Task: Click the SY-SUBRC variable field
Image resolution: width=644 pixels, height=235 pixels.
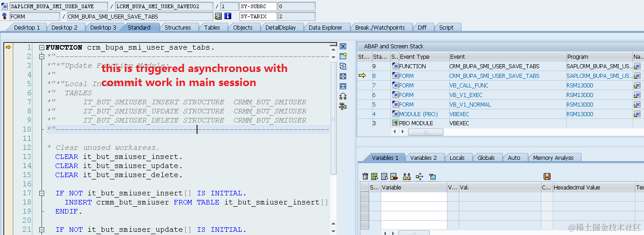Action: [x=259, y=6]
